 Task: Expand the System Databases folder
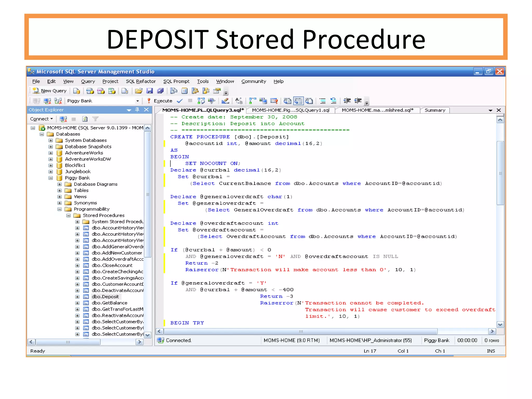click(x=51, y=140)
